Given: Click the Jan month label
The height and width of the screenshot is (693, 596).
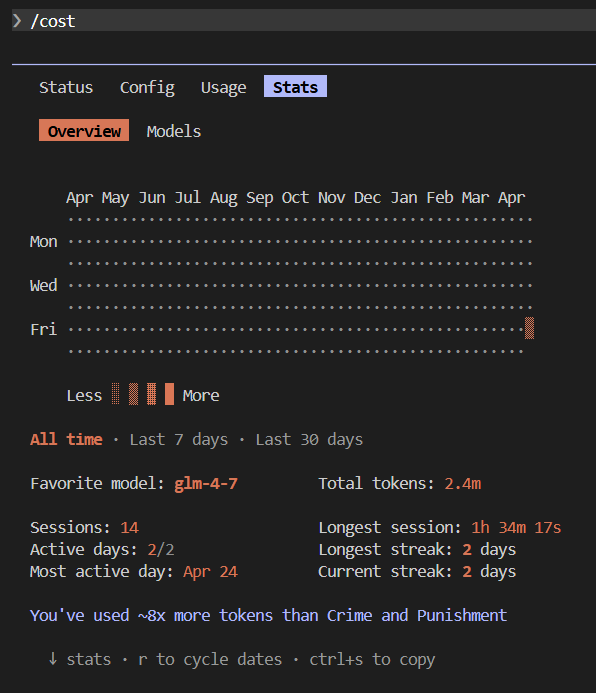Looking at the screenshot, I should (404, 197).
